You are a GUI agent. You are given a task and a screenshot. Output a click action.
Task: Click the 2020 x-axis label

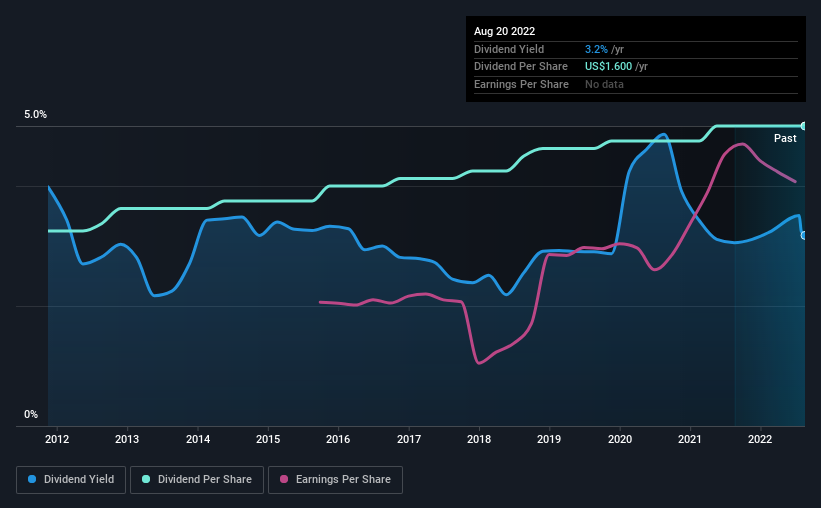tap(620, 439)
